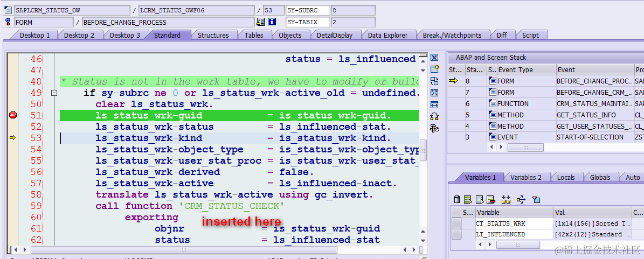Click the document icon in stack row 4
644x259 pixels.
coord(492,126)
